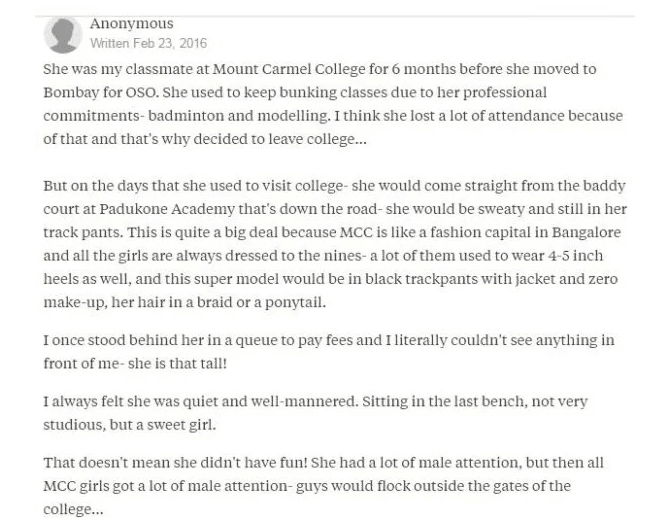Click the anonymous user avatar icon
Screen dimensions: 662x528
pos(63,35)
